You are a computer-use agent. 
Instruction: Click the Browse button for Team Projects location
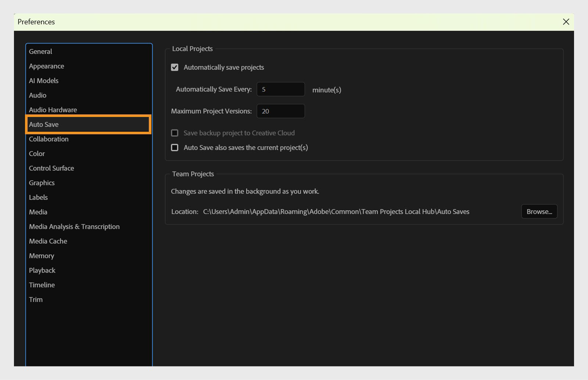point(539,212)
